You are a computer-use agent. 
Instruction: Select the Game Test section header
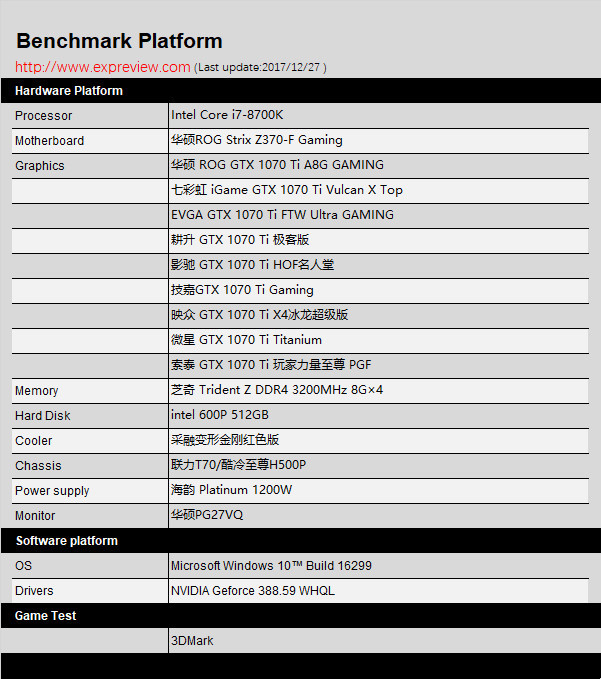pyautogui.click(x=300, y=615)
